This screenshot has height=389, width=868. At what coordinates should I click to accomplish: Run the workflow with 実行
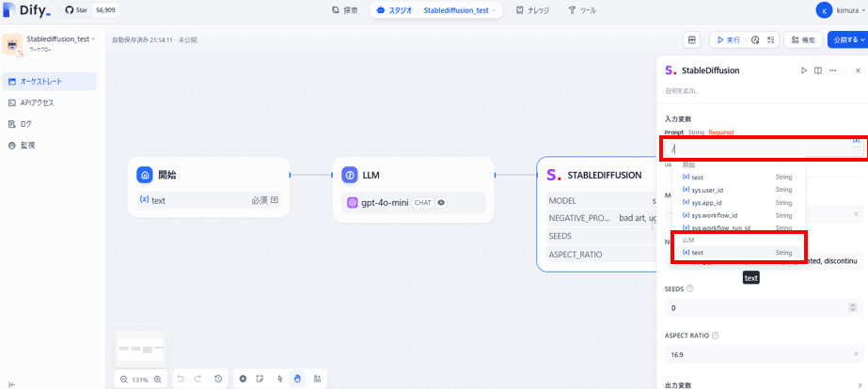(x=728, y=39)
